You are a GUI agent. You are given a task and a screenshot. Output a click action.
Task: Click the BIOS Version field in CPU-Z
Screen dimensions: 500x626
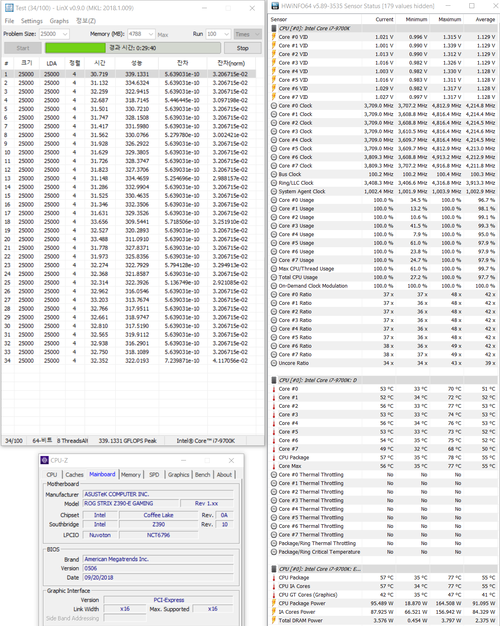[x=158, y=568]
